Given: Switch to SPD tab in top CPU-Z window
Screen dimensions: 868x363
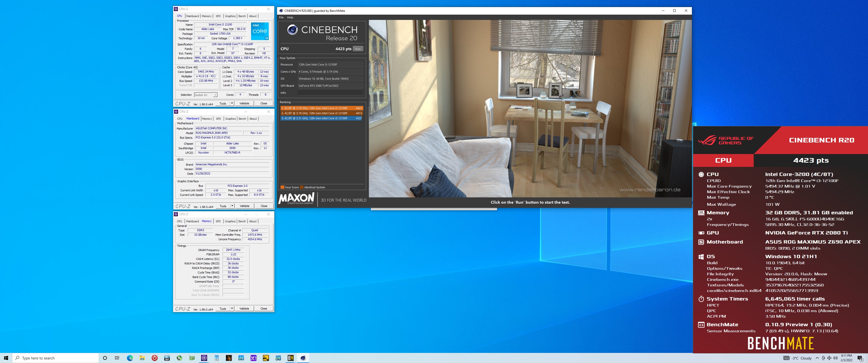Looking at the screenshot, I should [218, 16].
